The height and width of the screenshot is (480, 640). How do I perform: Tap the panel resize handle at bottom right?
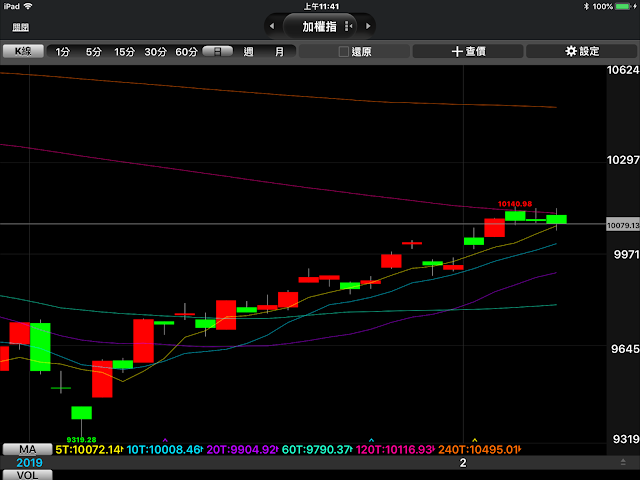[x=623, y=462]
